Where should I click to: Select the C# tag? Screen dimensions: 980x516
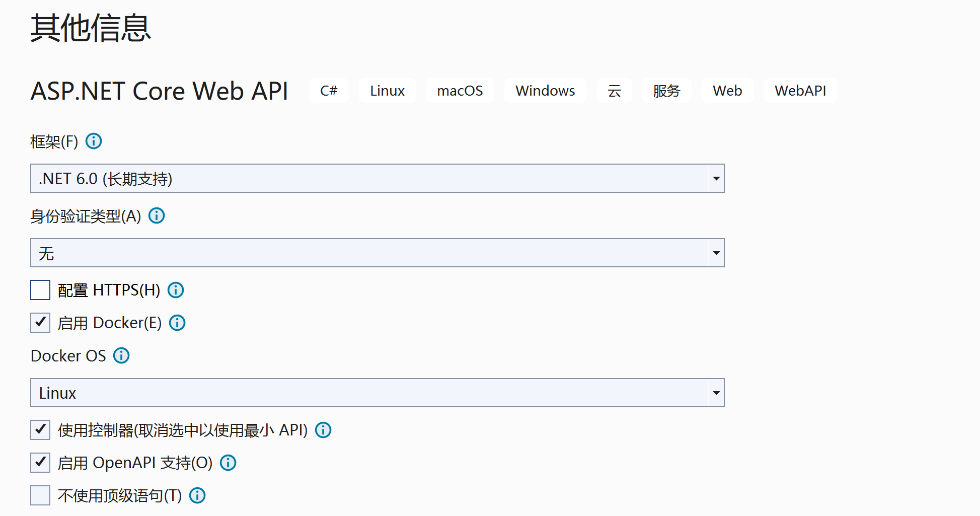[x=328, y=91]
